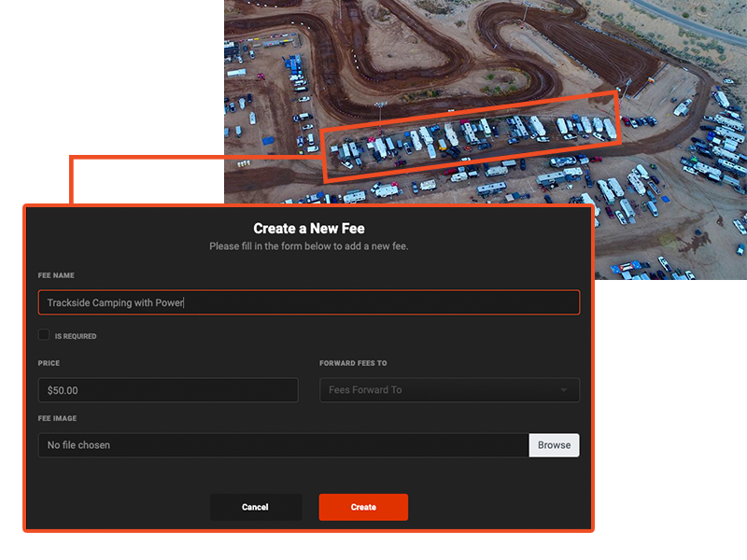The height and width of the screenshot is (560, 747).
Task: Enable the Is Required checkbox
Action: tap(44, 335)
